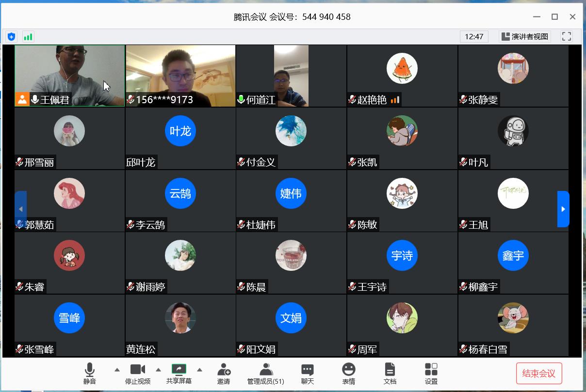Click the blue 叶龙 avatar circle
This screenshot has height=392, width=586.
[x=180, y=131]
